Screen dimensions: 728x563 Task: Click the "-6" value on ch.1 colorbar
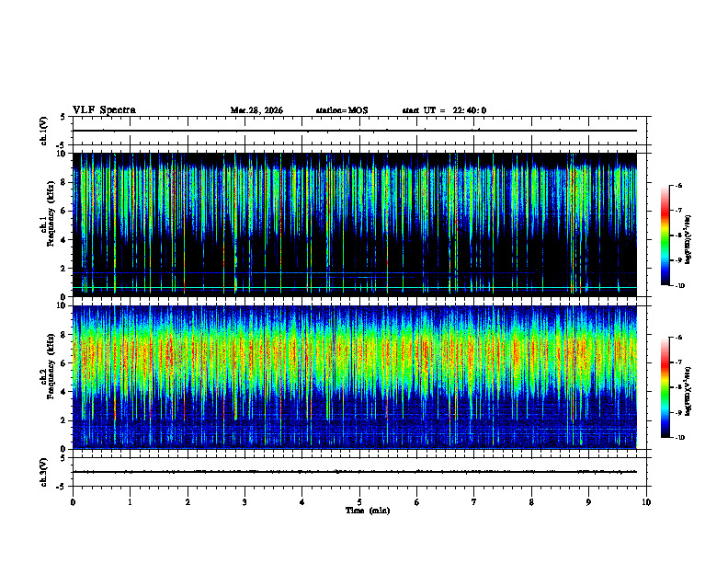[678, 186]
